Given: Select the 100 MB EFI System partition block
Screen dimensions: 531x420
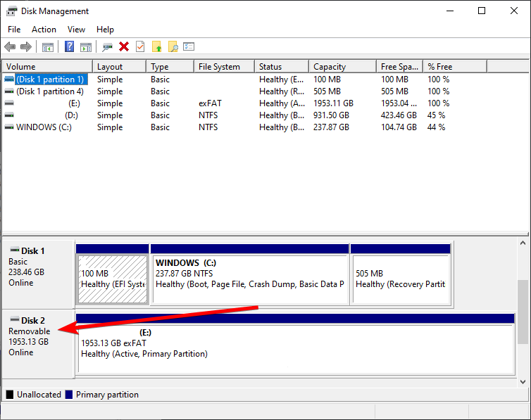Looking at the screenshot, I should tap(113, 274).
